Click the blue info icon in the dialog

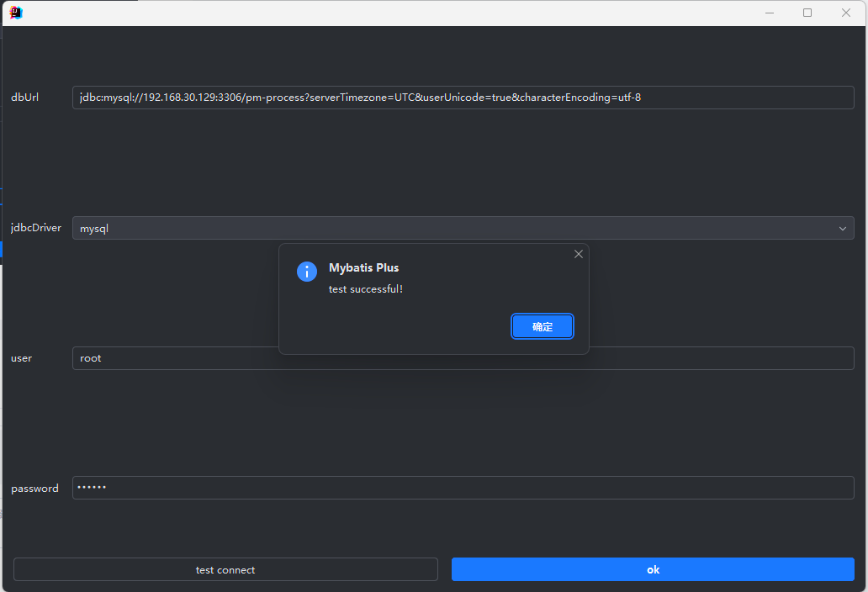(x=306, y=272)
